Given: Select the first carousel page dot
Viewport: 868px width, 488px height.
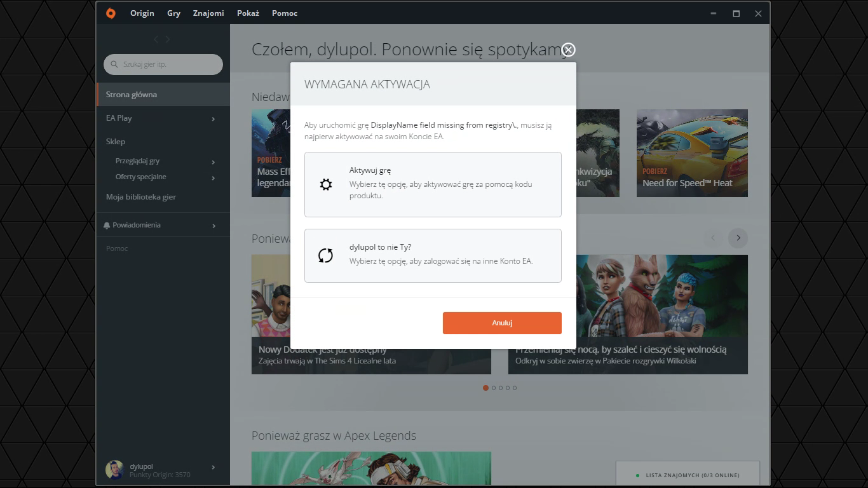Looking at the screenshot, I should pyautogui.click(x=486, y=388).
